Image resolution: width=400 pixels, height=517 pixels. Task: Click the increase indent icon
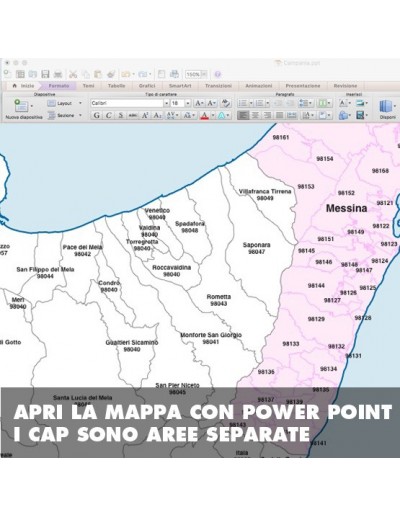click(290, 103)
